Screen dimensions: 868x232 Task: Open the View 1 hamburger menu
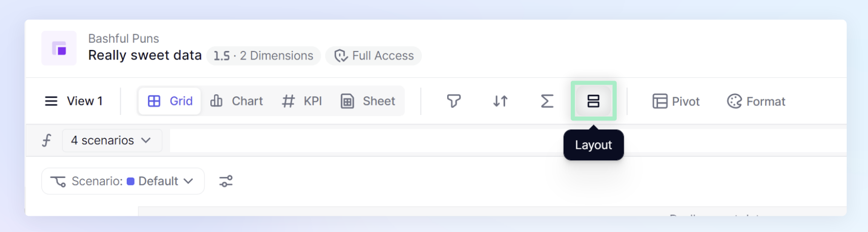[x=51, y=101]
